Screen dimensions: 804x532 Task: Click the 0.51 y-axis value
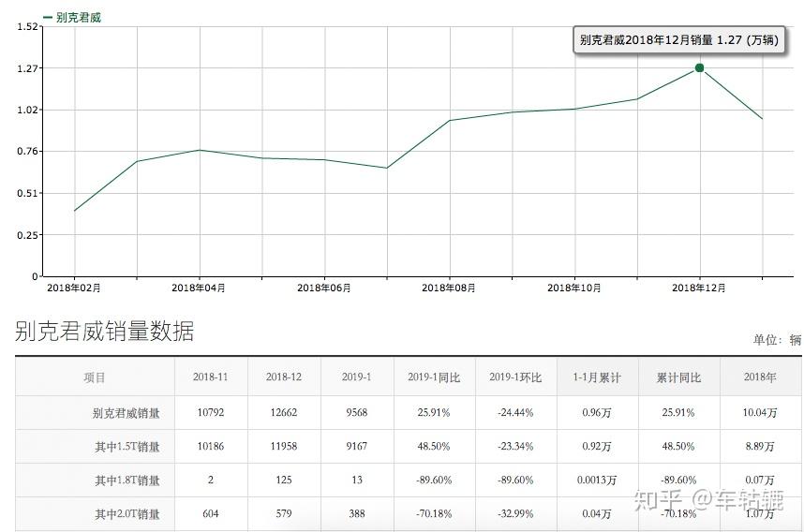point(27,193)
